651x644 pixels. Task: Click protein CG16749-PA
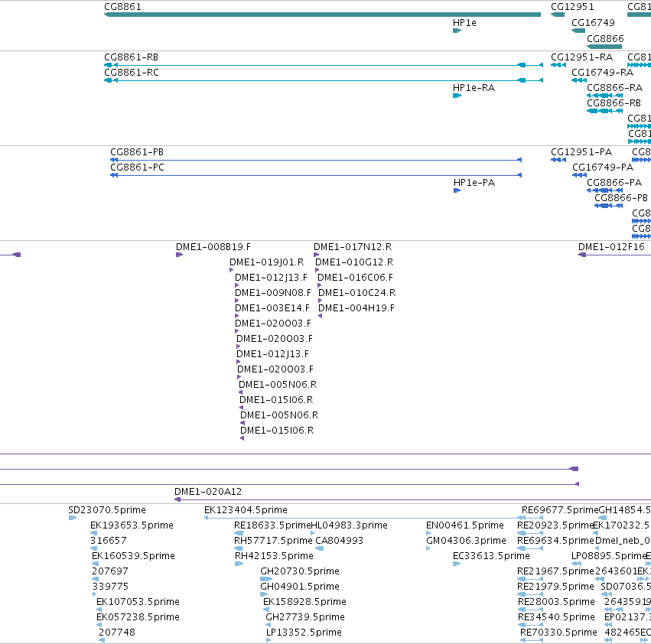(603, 168)
